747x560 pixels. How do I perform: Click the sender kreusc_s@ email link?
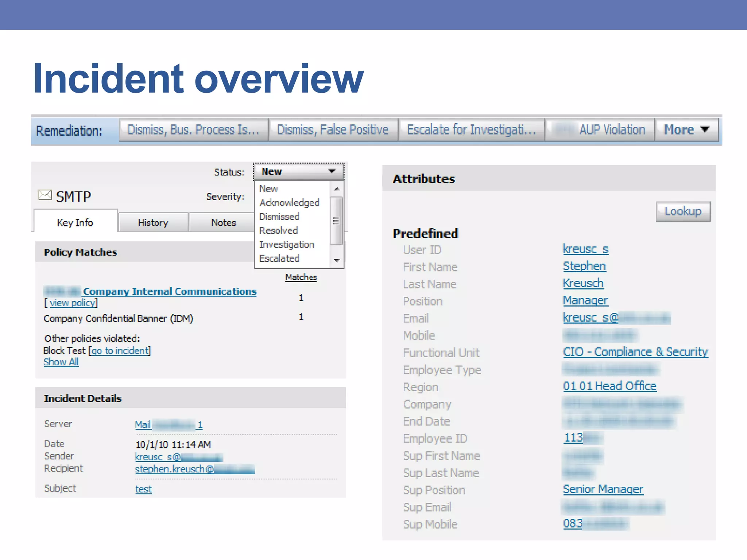(179, 457)
